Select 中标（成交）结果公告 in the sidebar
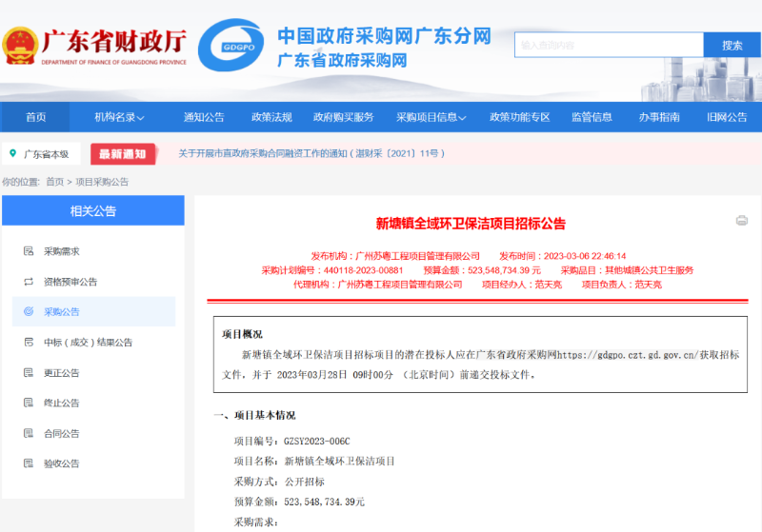Image resolution: width=762 pixels, height=532 pixels. pyautogui.click(x=88, y=343)
